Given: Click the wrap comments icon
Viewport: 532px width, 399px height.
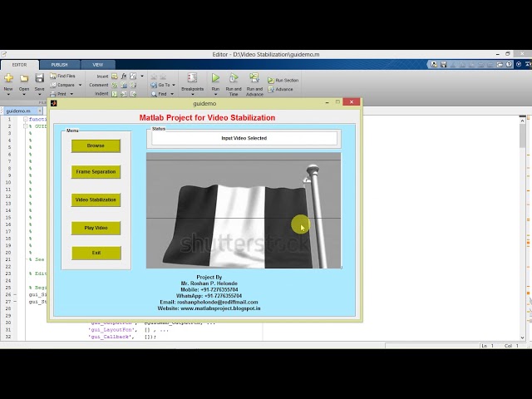Looking at the screenshot, I should [x=133, y=85].
